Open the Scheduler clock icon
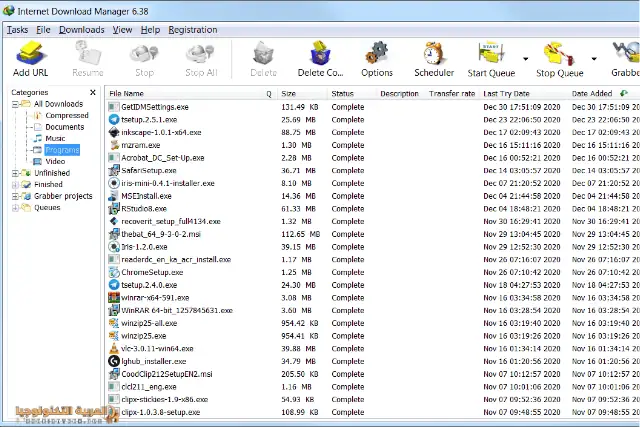640x427 pixels. 433,53
